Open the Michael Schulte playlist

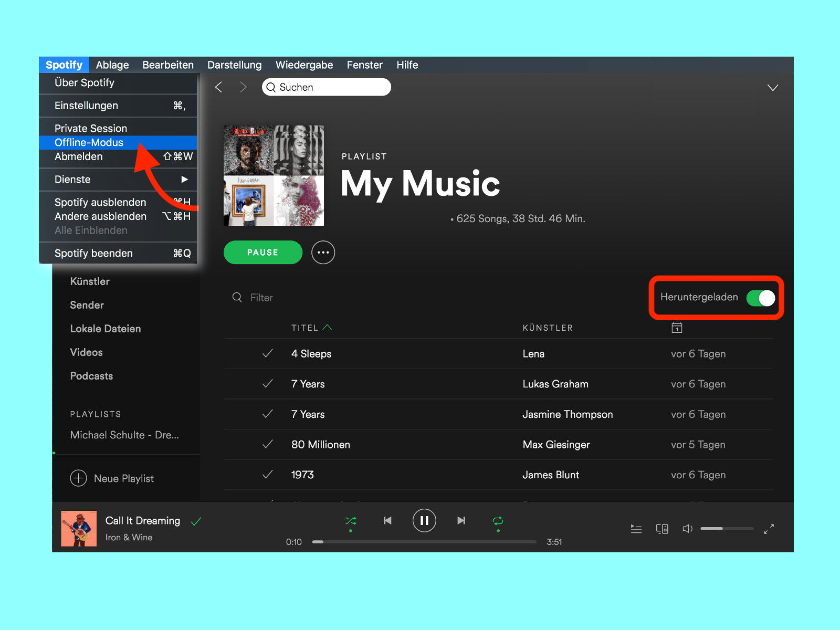point(124,435)
